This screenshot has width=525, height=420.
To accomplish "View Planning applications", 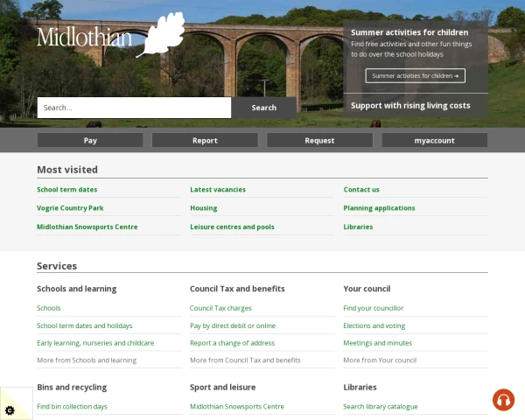I will [379, 208].
